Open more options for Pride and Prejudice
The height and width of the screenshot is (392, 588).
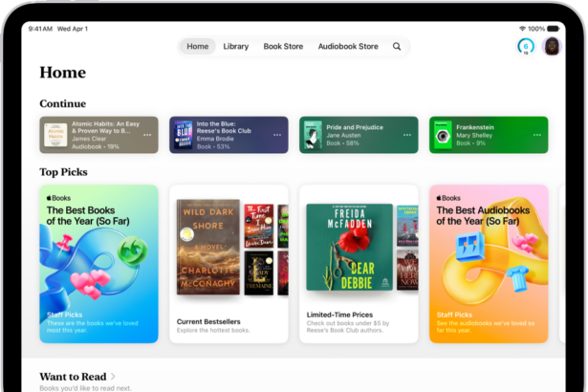point(407,135)
